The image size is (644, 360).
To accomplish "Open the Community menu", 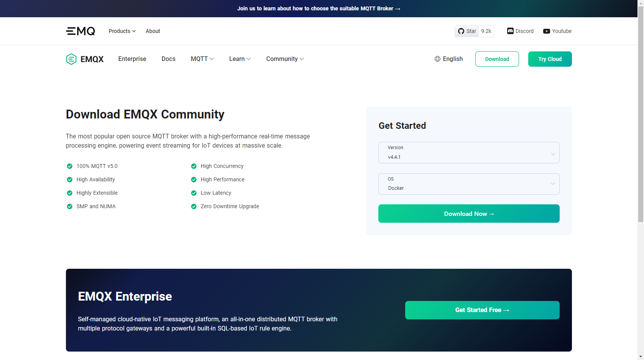I will [x=284, y=59].
